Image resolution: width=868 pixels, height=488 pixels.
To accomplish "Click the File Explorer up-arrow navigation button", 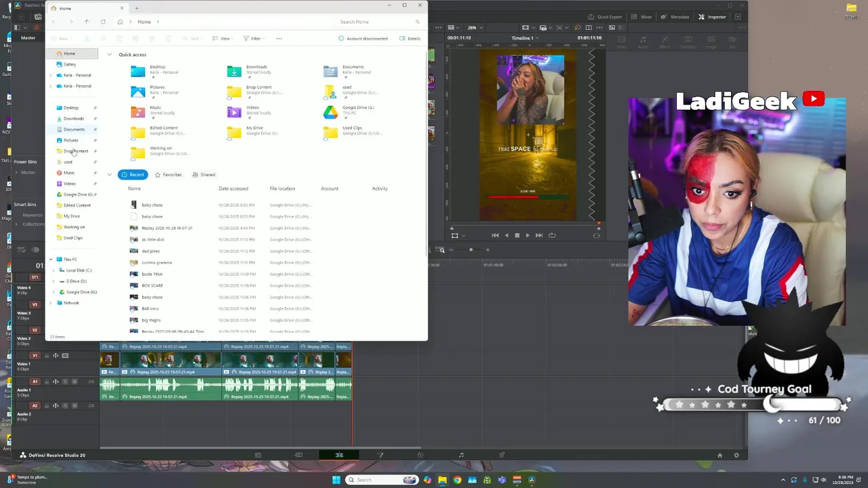I will (87, 22).
